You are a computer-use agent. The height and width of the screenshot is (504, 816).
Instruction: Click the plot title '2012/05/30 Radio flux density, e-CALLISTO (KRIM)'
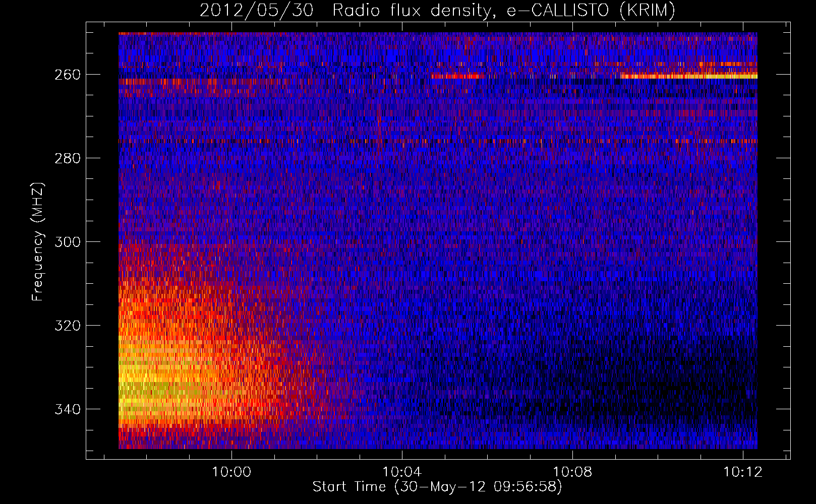tap(437, 10)
